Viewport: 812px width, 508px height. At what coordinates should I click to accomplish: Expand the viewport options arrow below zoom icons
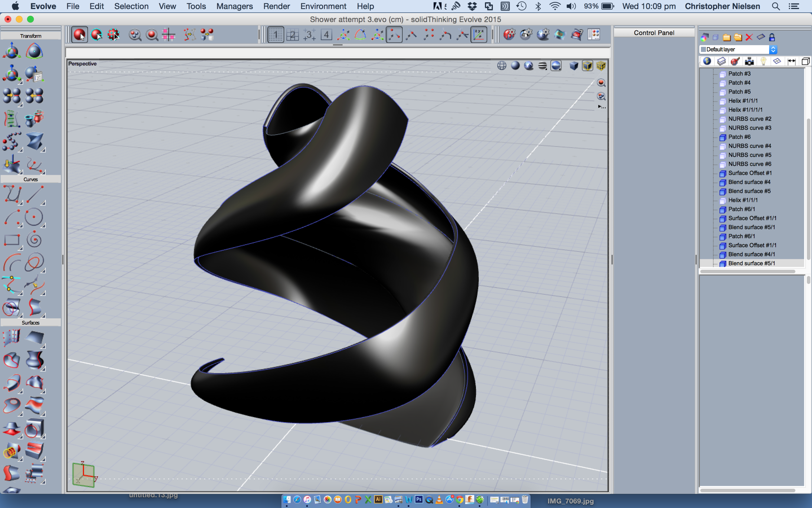(602, 107)
